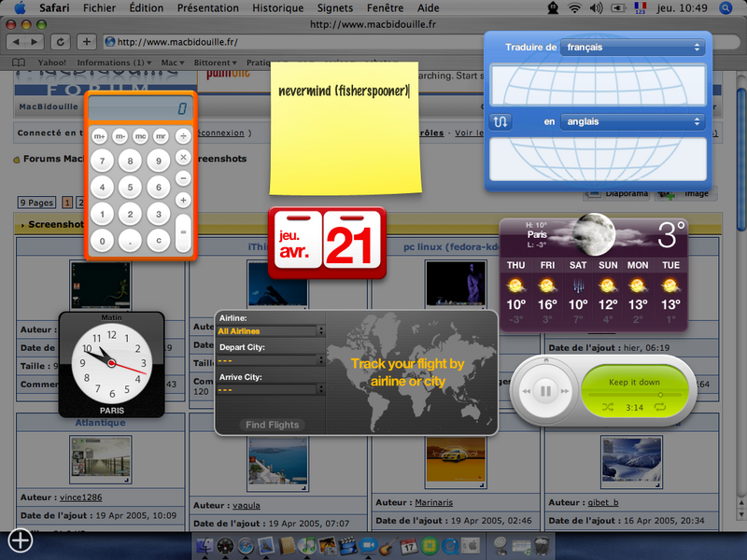Open the bookmarks book icon in Safari

19,63
